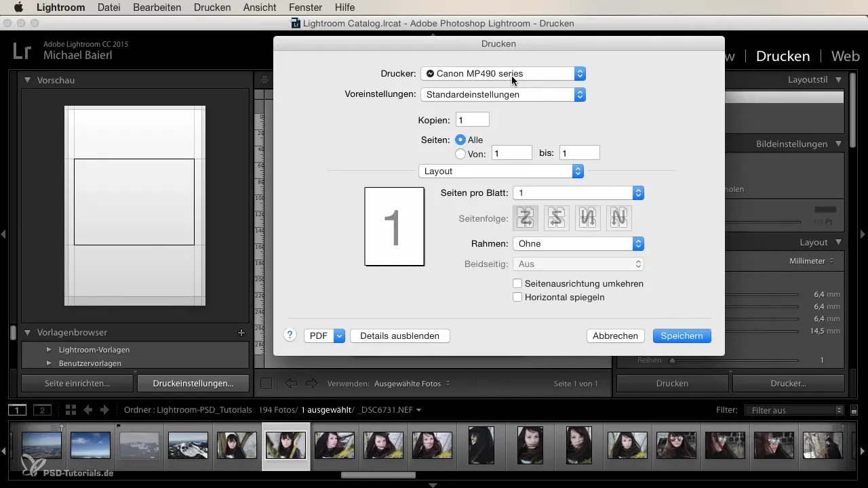Enable Seitenausrichtung umkehren checkbox

[517, 283]
